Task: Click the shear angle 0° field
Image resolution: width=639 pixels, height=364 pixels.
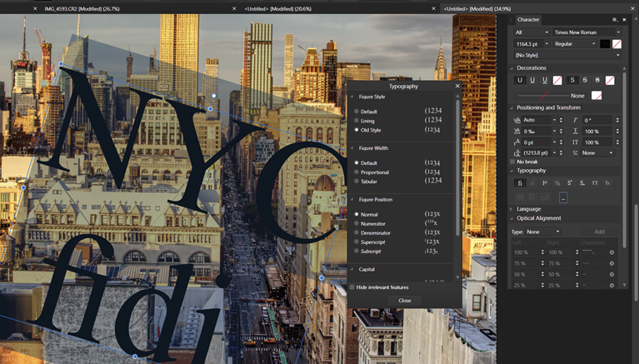Action: pyautogui.click(x=597, y=120)
